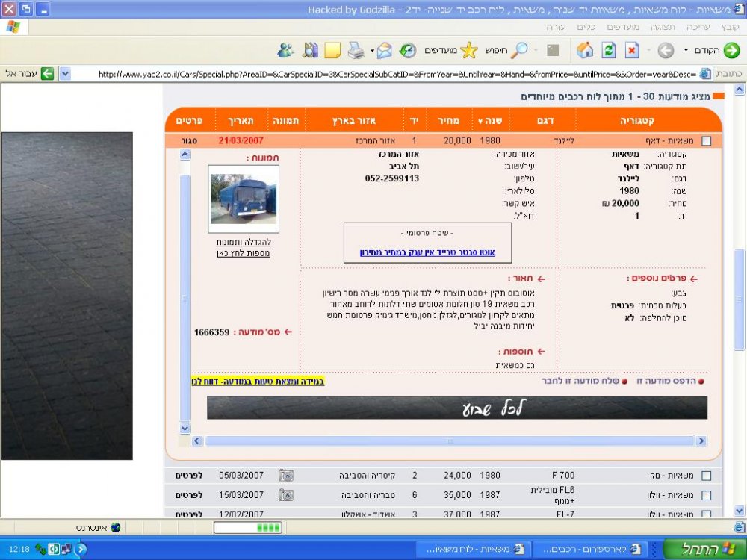Click the Home page icon in toolbar
The width and height of the screenshot is (747, 560).
[x=585, y=50]
